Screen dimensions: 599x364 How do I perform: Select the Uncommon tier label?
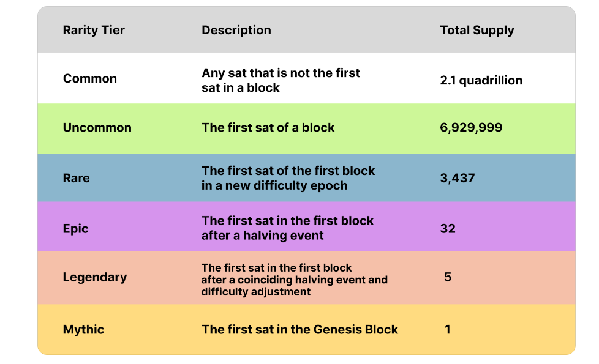click(97, 128)
